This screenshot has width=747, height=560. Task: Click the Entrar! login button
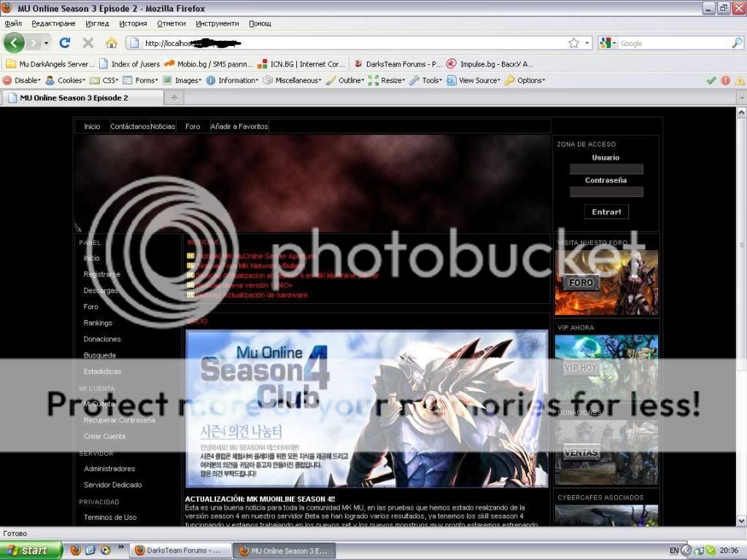pos(606,212)
